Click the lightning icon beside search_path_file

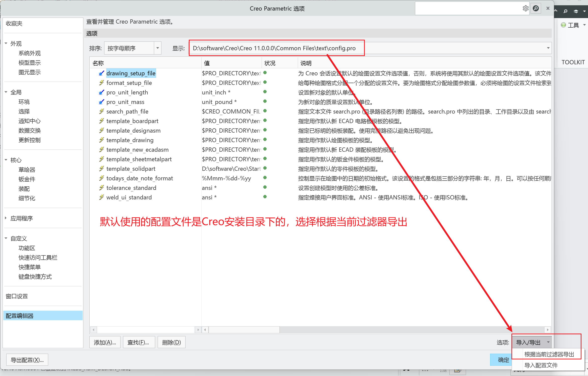point(101,112)
